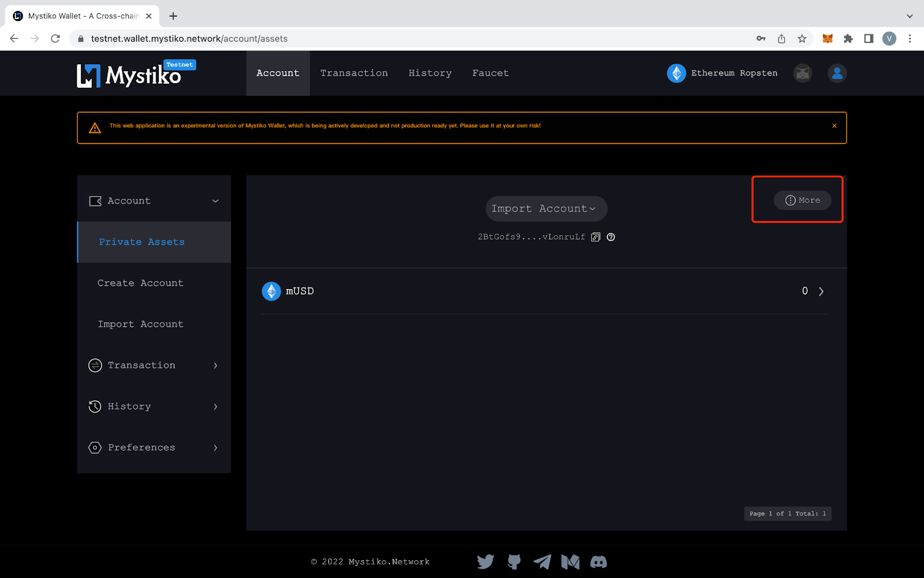Reload the current page
Image resolution: width=924 pixels, height=578 pixels.
(55, 39)
